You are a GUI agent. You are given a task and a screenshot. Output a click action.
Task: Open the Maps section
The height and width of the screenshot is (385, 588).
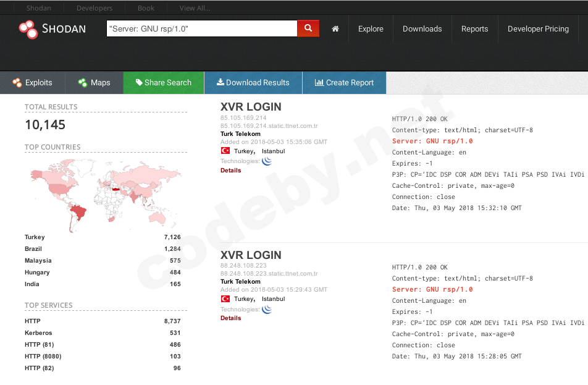point(94,83)
